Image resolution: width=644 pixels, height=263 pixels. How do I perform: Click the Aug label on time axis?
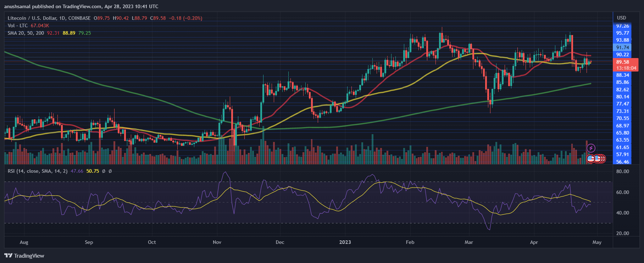pyautogui.click(x=24, y=242)
